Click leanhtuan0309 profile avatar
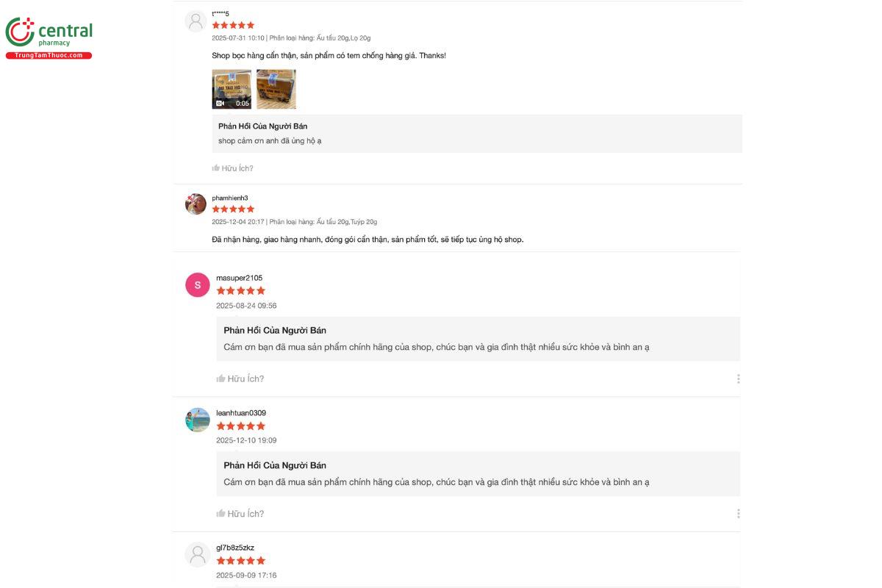This screenshot has width=882, height=588. tap(197, 420)
